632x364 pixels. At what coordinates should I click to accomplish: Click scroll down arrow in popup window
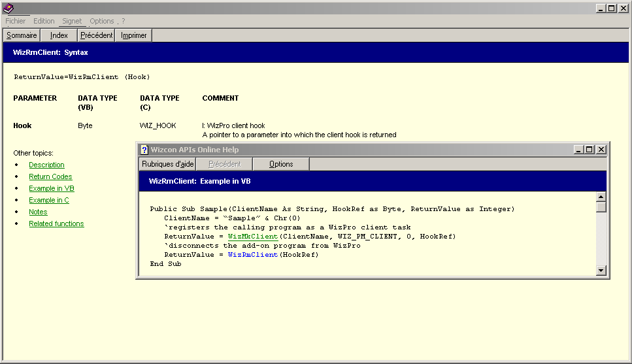[x=601, y=271]
